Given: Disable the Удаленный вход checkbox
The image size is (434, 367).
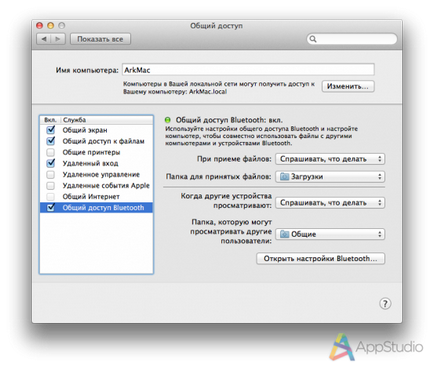Looking at the screenshot, I should tap(51, 163).
